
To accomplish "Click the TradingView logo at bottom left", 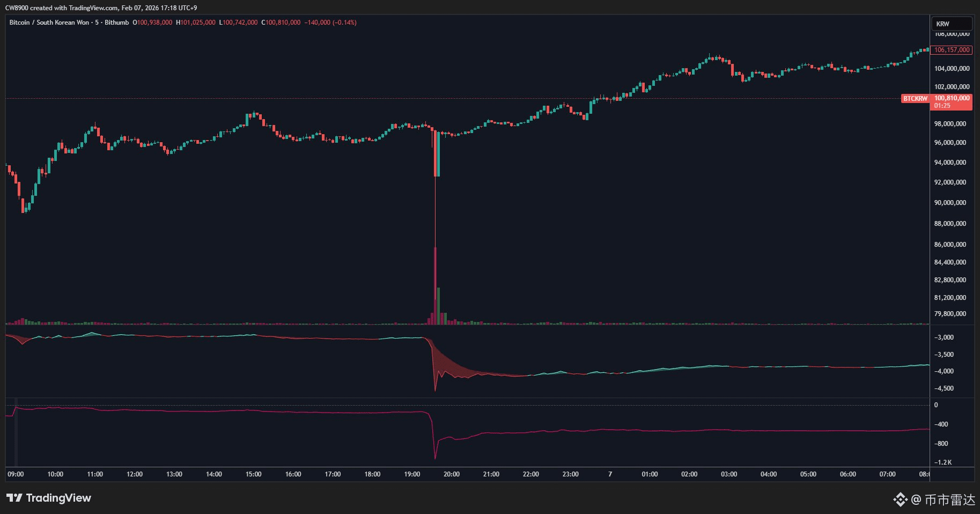I will click(49, 498).
